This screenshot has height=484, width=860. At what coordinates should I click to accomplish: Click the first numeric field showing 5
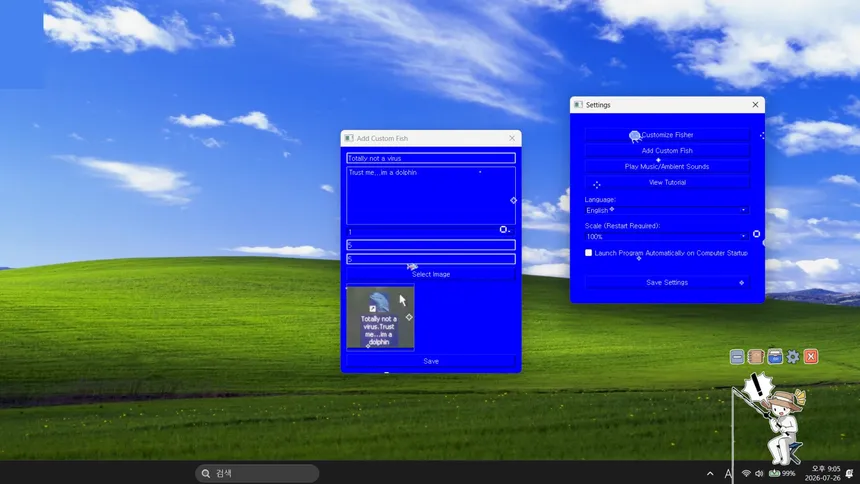point(431,245)
